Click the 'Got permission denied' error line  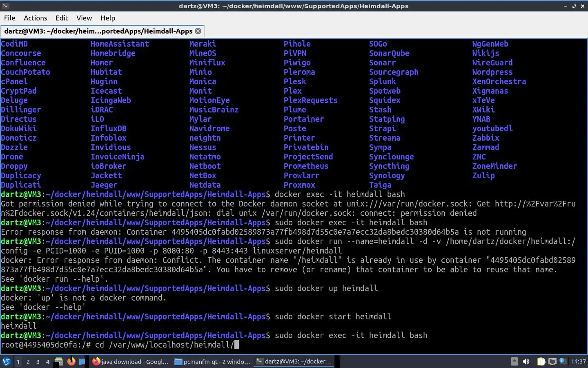[x=288, y=208]
